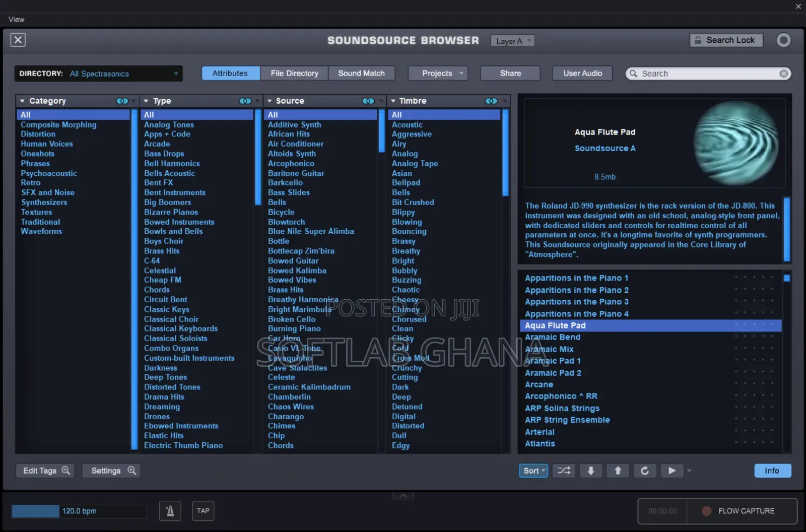Expand the Source column header menu

pyautogui.click(x=380, y=101)
